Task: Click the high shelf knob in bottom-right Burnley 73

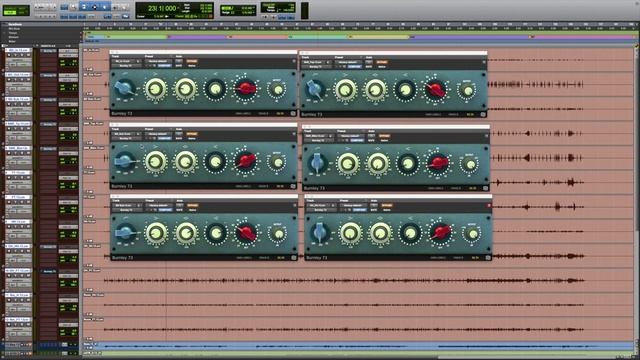Action: [410, 233]
